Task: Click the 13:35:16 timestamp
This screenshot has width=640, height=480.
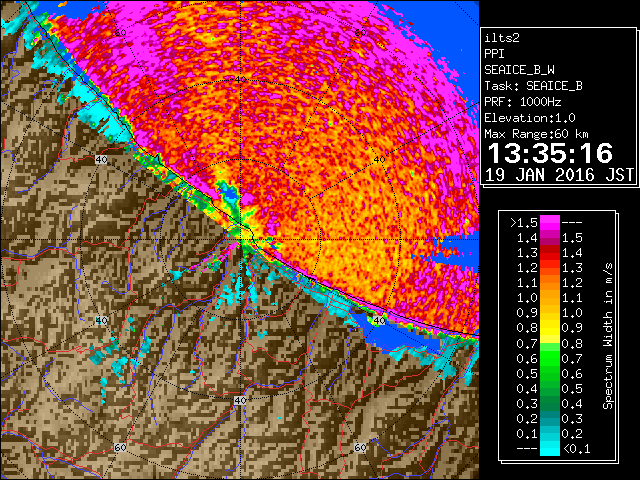Action: pyautogui.click(x=550, y=153)
